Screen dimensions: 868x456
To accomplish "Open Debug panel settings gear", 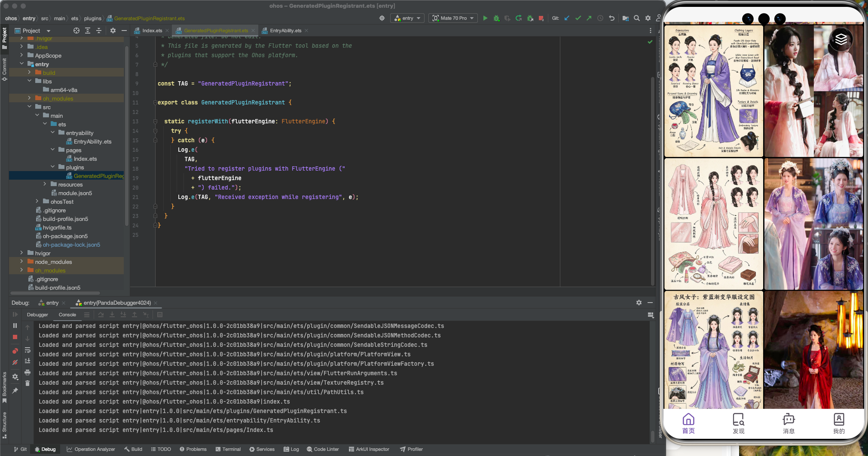I will point(639,303).
